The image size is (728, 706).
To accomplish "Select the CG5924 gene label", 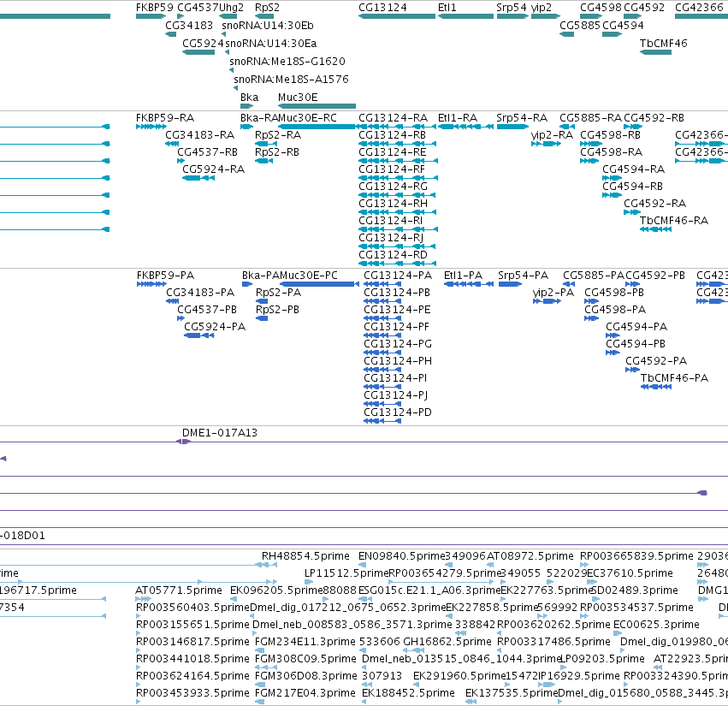I will tap(203, 44).
